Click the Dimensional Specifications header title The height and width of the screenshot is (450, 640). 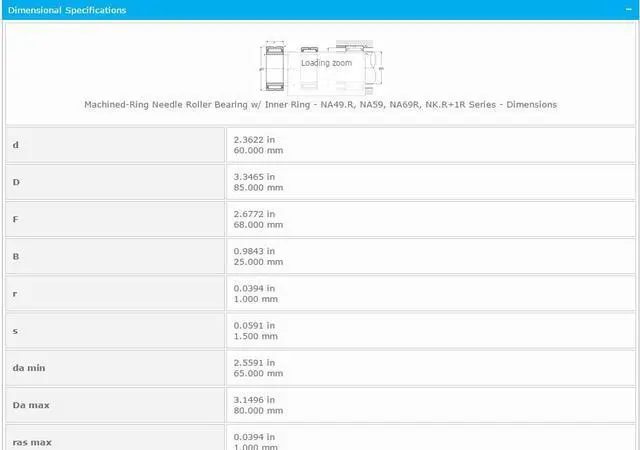tap(67, 10)
